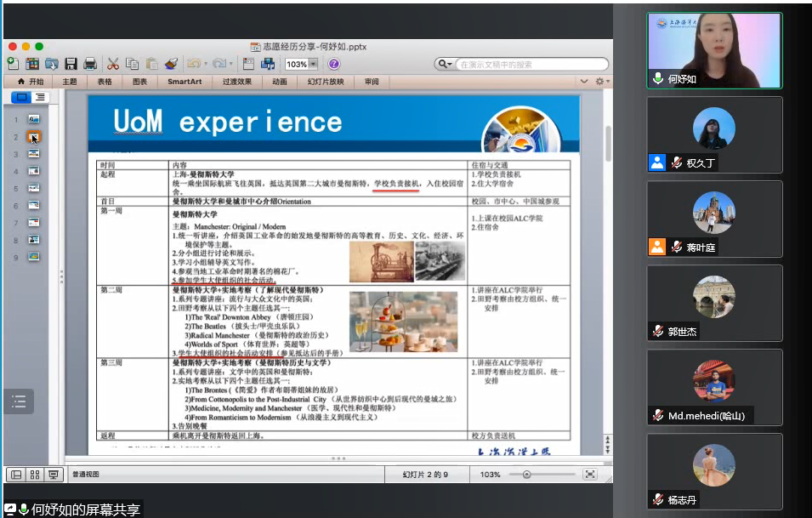Open the 主题 ribbon tab
Screen dimensions: 812x518
tap(70, 82)
